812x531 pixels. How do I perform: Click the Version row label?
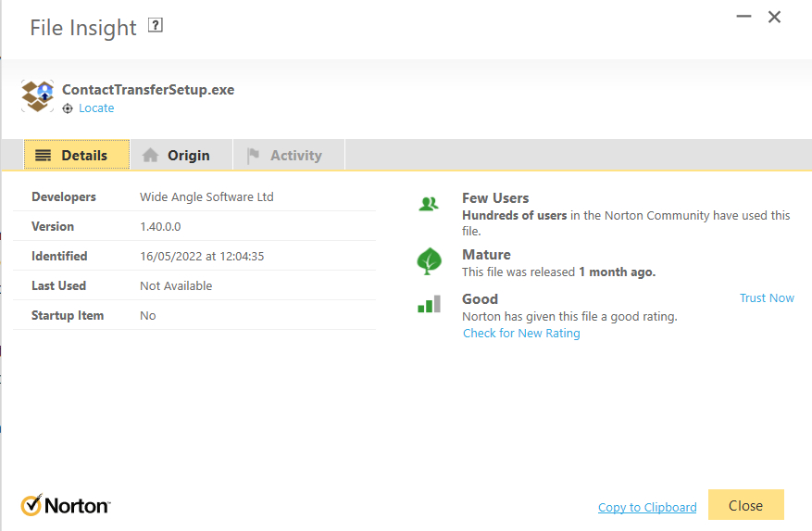point(53,227)
